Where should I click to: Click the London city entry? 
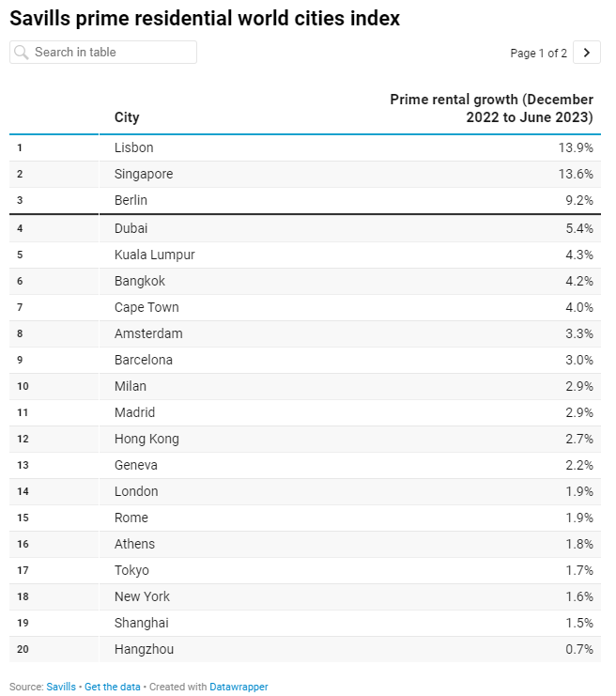[x=136, y=491]
